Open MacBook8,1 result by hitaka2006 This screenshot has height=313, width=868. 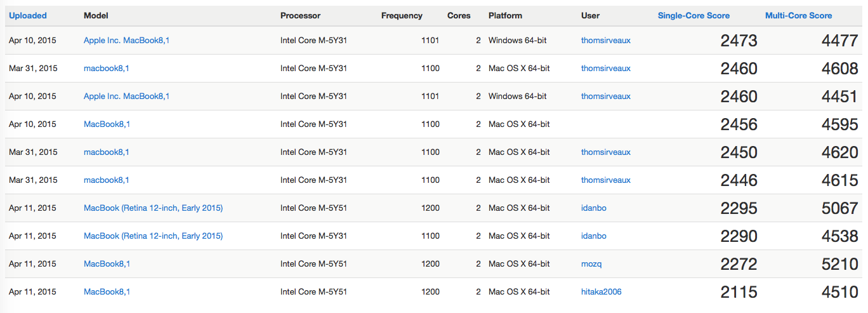tap(107, 291)
